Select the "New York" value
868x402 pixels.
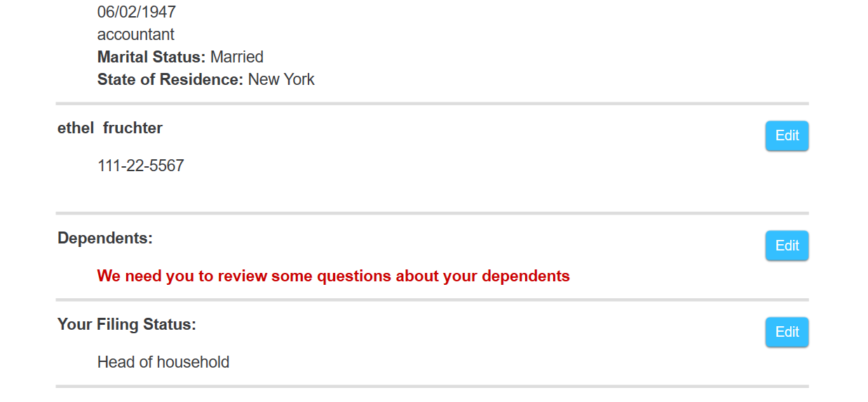tap(281, 79)
